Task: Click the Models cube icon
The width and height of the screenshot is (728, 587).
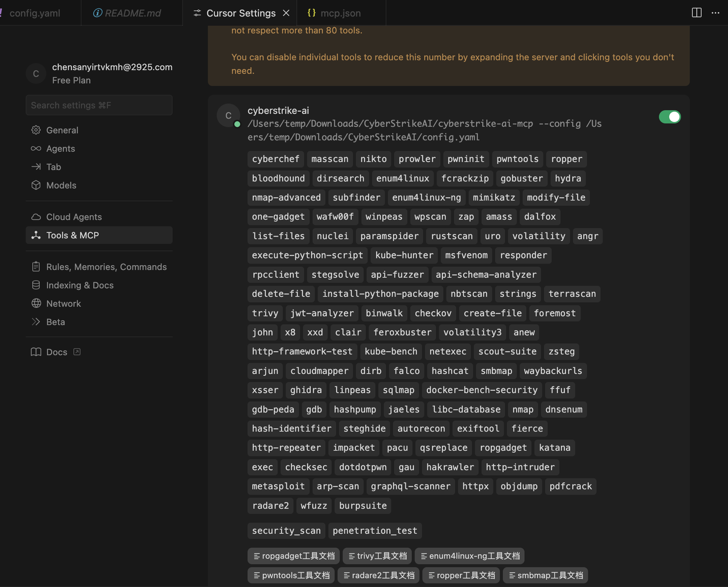Action: [x=36, y=185]
